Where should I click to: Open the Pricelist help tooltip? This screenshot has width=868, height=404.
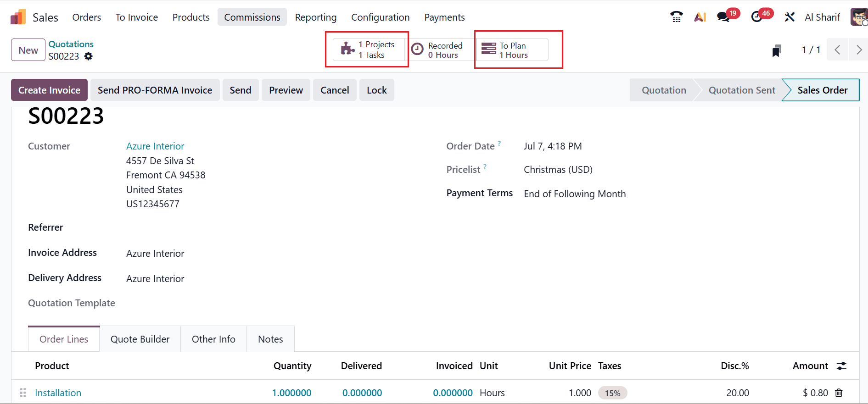click(x=485, y=166)
